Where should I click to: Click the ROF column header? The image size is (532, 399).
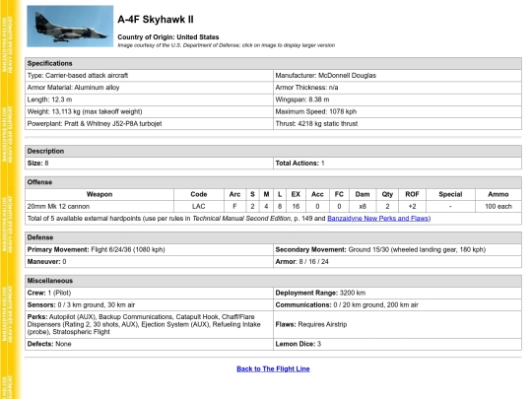[412, 194]
